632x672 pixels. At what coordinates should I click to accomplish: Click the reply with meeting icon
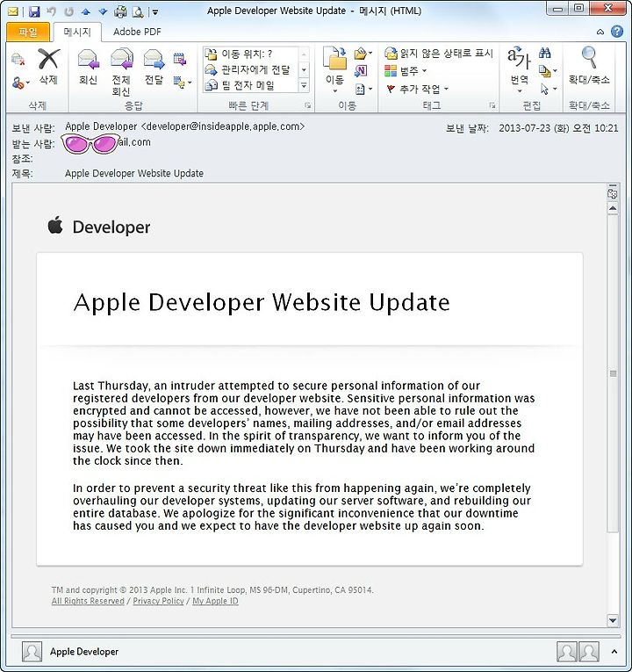point(180,59)
